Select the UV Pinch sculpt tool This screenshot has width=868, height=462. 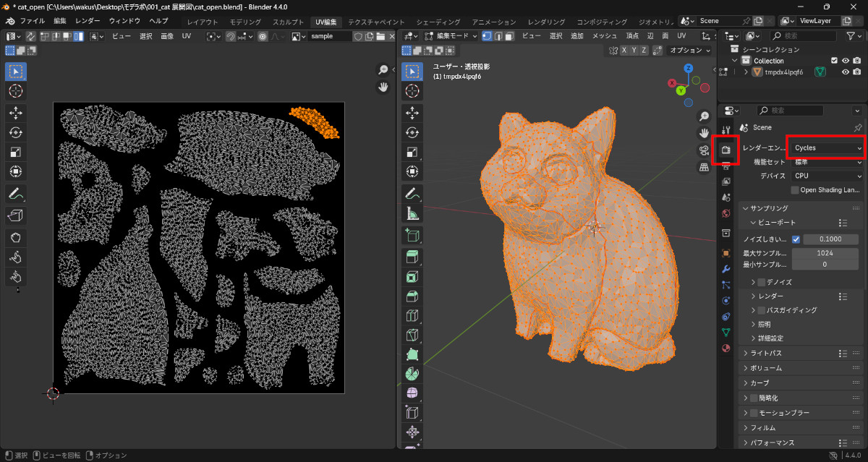click(x=16, y=277)
